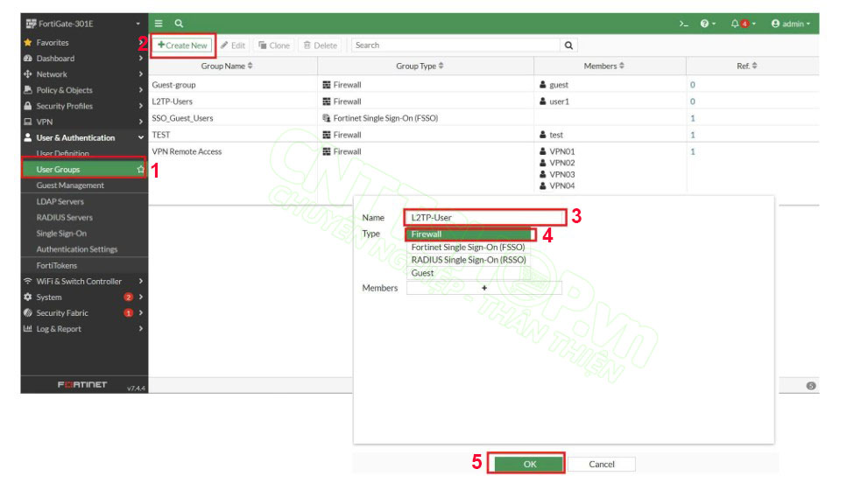Open Favorites in the sidebar

click(x=84, y=43)
